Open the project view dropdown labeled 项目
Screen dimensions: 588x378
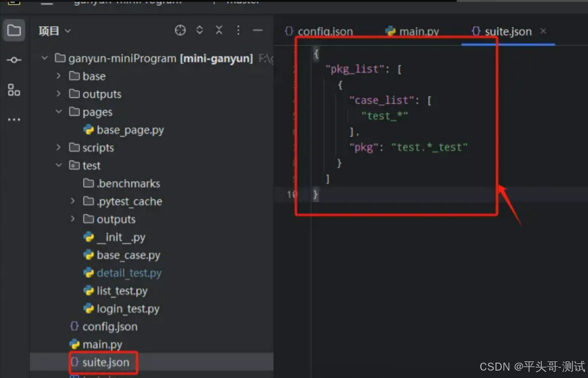click(55, 31)
